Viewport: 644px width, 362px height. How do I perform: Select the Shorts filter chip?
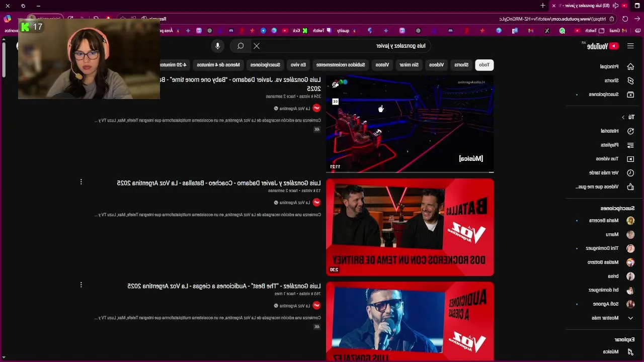click(461, 65)
